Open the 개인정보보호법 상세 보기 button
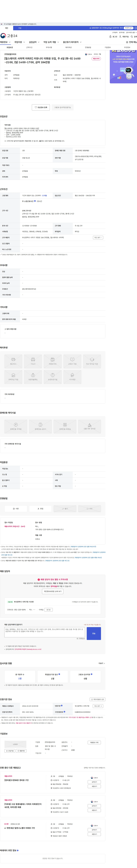Screen dimensions: 137x868 [x=53, y=591]
